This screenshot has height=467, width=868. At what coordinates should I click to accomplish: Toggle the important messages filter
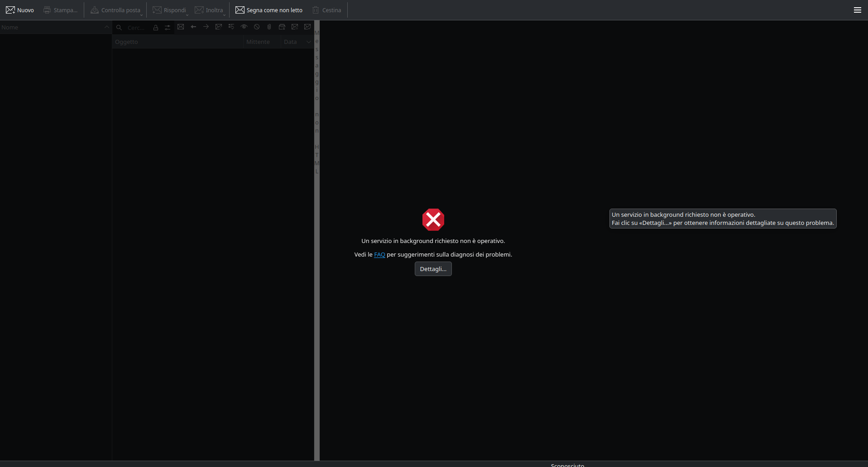219,27
